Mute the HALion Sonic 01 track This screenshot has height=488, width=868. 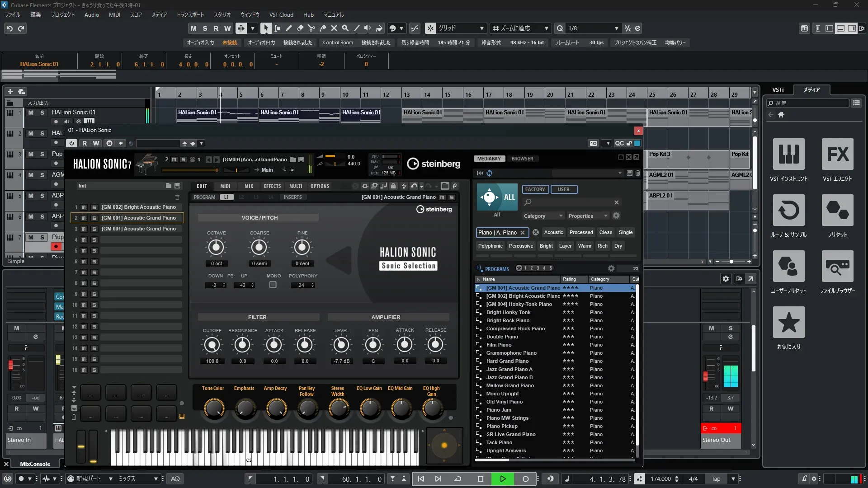pyautogui.click(x=31, y=113)
